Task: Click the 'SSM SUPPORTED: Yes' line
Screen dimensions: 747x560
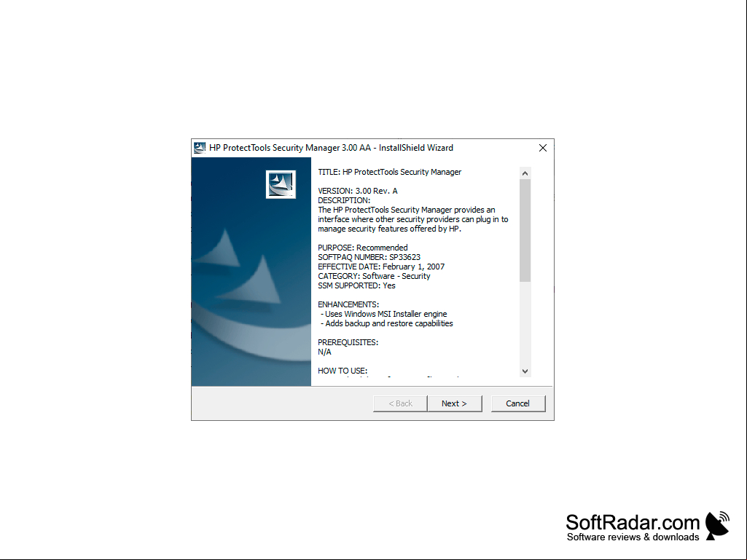Action: click(x=357, y=285)
